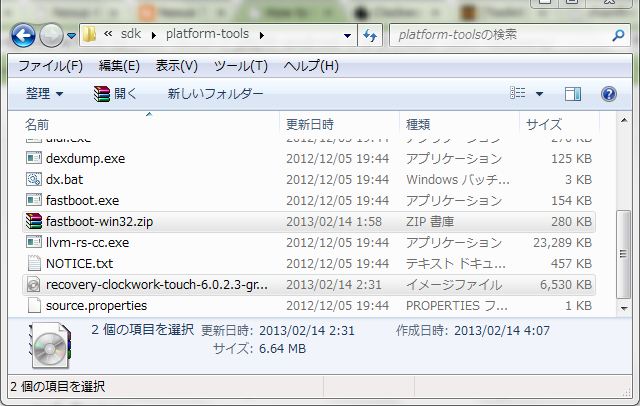Select the fastboot-win32.zip archive icon

click(x=34, y=221)
